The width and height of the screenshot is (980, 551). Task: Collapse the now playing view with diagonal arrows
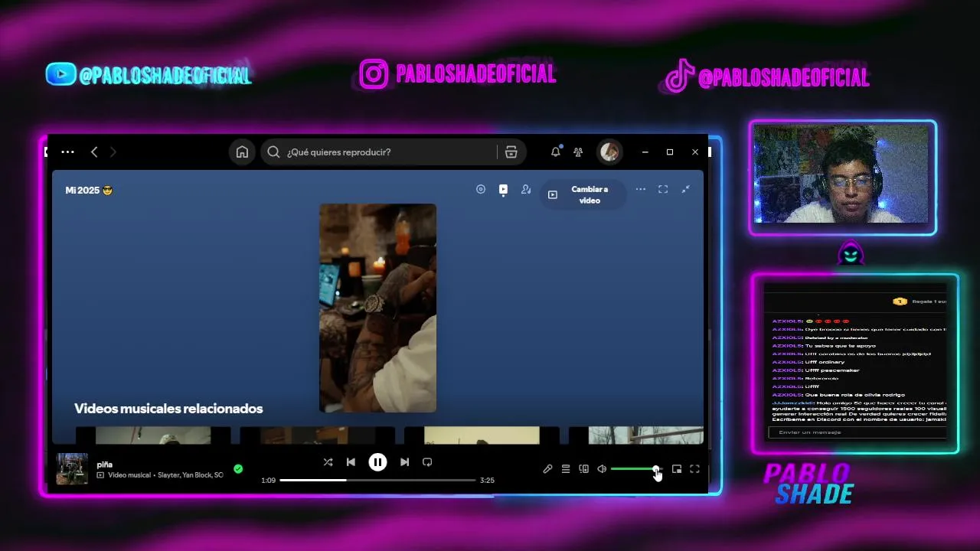coord(686,189)
